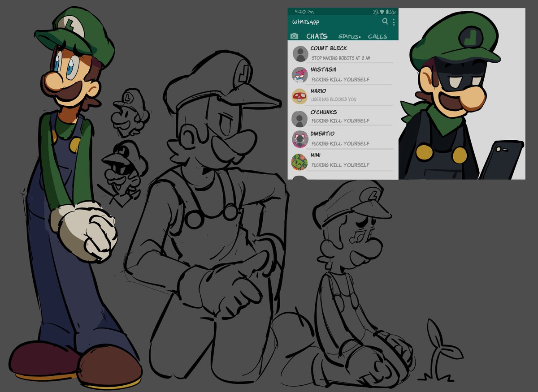Open O'Chunks' grey default avatar
538x392 pixels.
(299, 119)
